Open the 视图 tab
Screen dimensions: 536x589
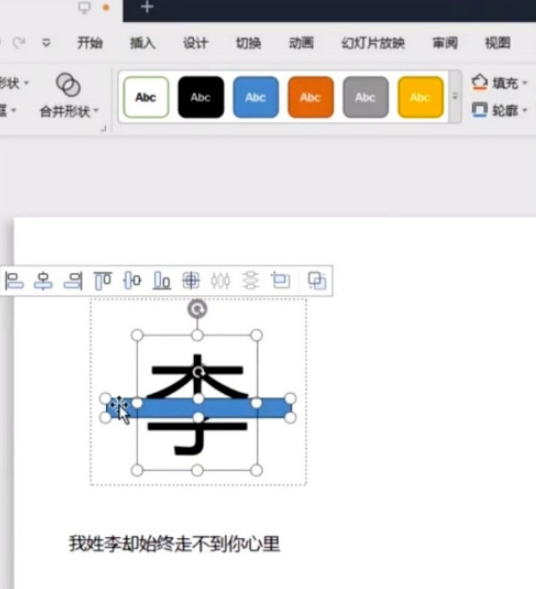[498, 43]
